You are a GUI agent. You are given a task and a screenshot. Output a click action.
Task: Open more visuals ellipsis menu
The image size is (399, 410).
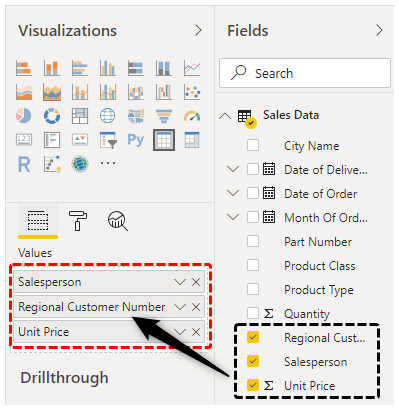coord(108,163)
